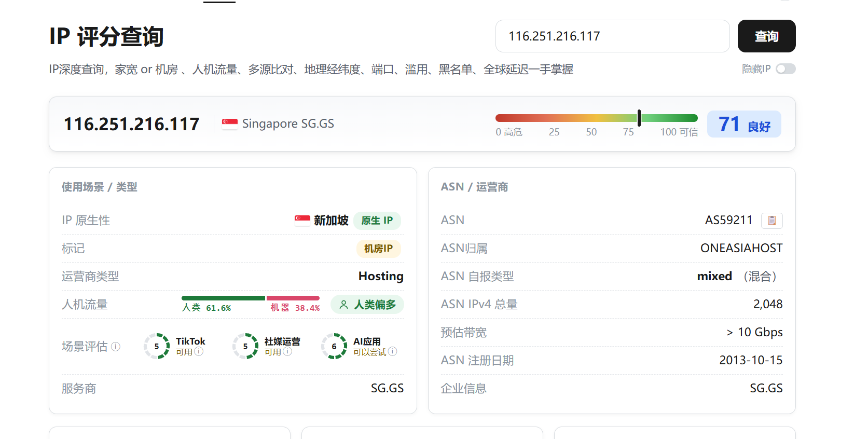
Task: Click the 社媒运营 score ring showing 5
Action: click(245, 346)
